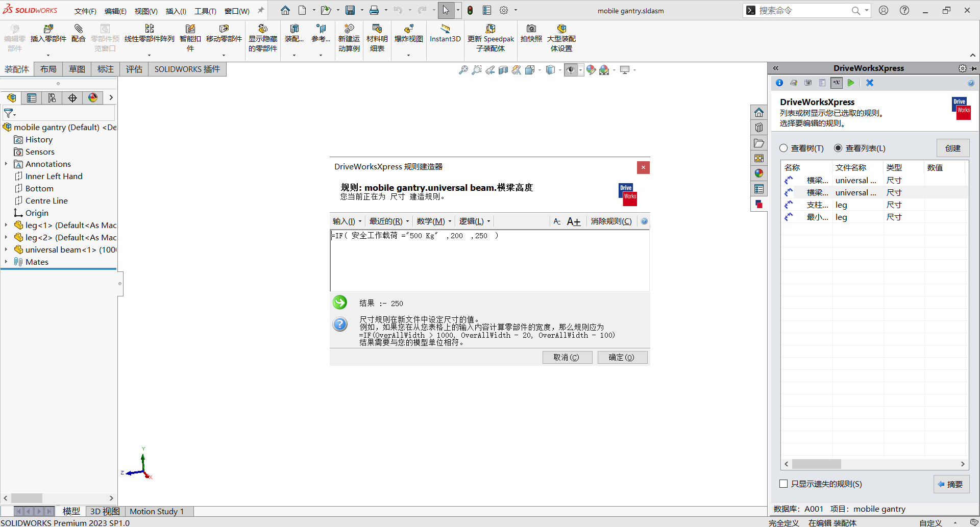Click Zoom to Area icon
The height and width of the screenshot is (527, 980).
[476, 70]
